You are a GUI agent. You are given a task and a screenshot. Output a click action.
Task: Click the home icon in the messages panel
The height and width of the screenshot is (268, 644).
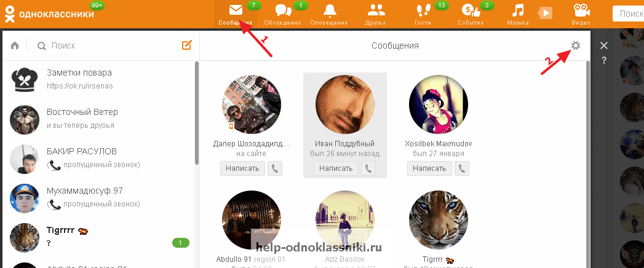click(15, 45)
